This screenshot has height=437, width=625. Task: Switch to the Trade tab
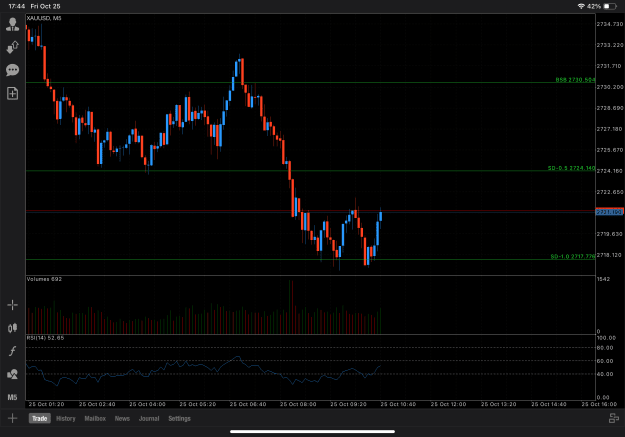coord(39,418)
